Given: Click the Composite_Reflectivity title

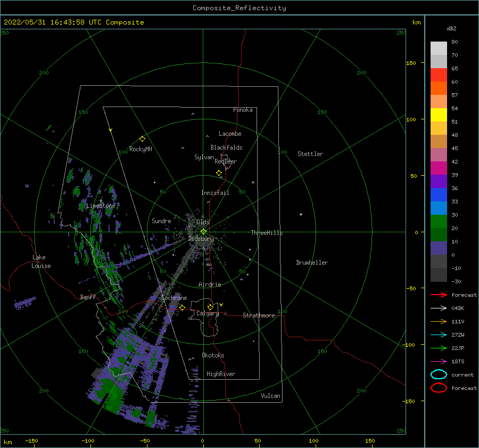Looking at the screenshot, I should coord(240,8).
